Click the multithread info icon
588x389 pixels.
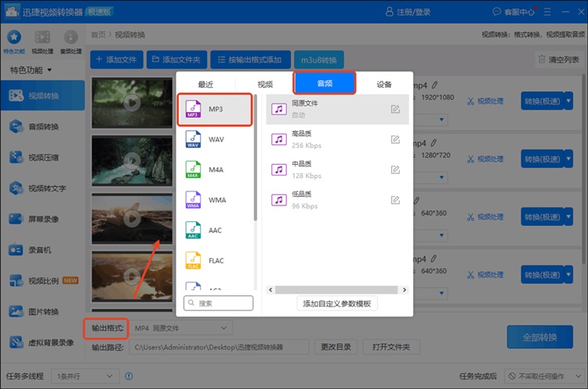coord(129,376)
